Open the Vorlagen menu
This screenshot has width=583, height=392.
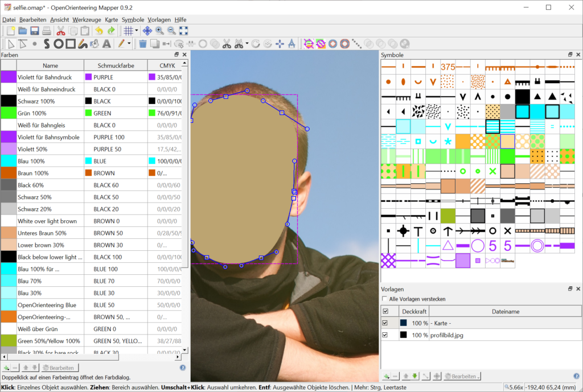click(159, 19)
